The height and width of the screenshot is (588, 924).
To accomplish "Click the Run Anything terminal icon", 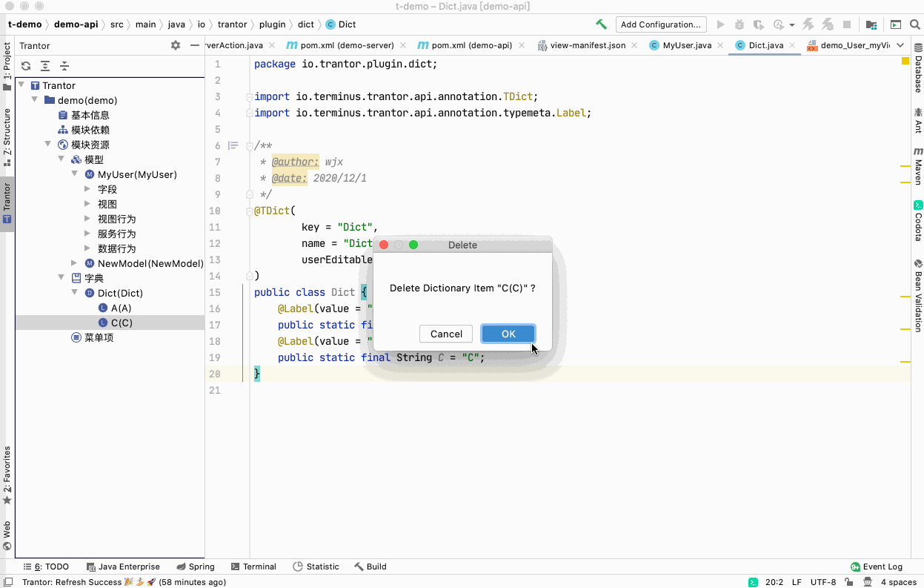I will pos(896,24).
